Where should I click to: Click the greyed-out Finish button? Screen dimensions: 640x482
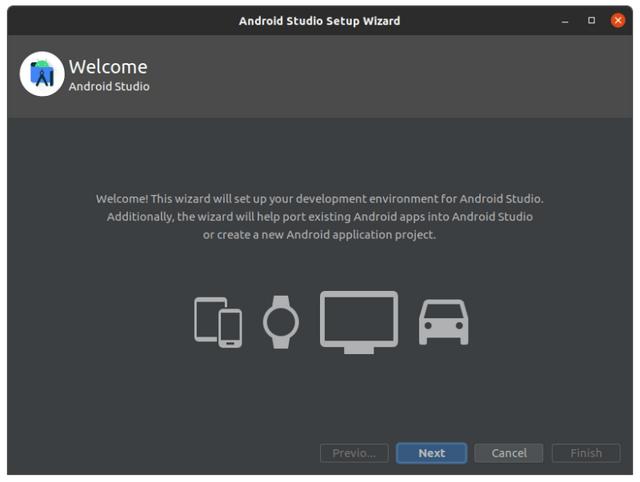click(x=586, y=453)
